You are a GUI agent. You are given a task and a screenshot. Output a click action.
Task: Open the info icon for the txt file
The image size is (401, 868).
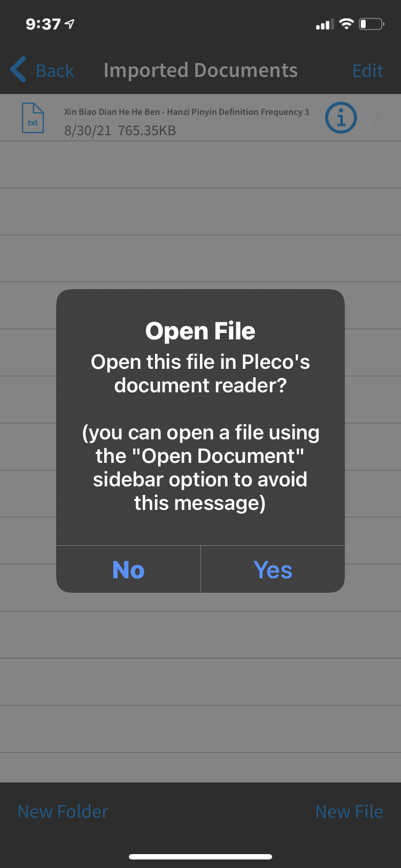coord(341,118)
